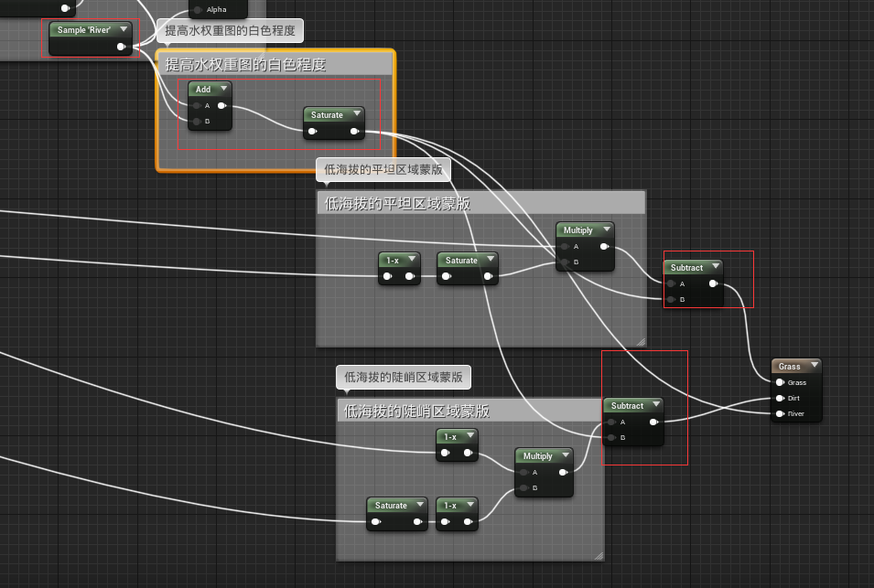The image size is (874, 588).
Task: Collapse the Subtract node wired to Dirt pin
Action: point(656,404)
